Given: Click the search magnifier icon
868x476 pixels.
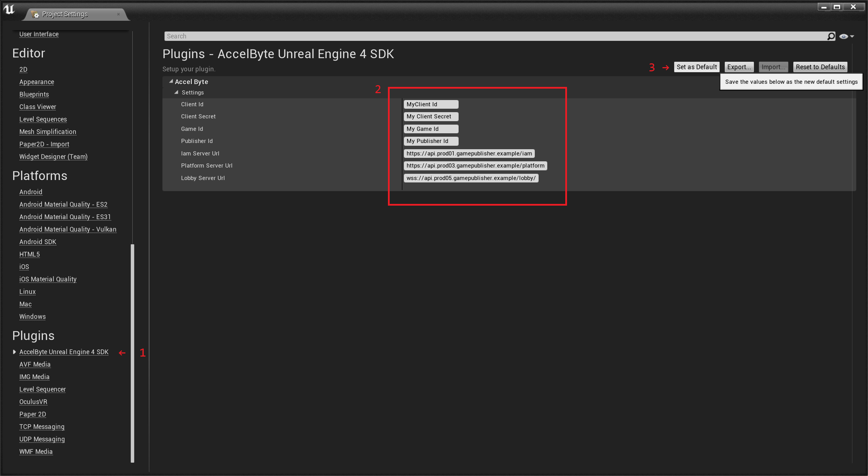Looking at the screenshot, I should point(831,36).
